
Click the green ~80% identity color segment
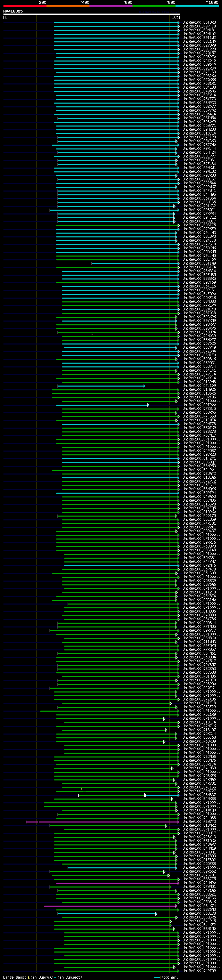[x=154, y=6]
